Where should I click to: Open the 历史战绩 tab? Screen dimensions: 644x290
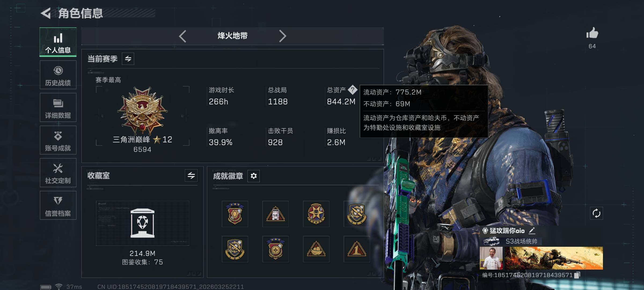58,75
